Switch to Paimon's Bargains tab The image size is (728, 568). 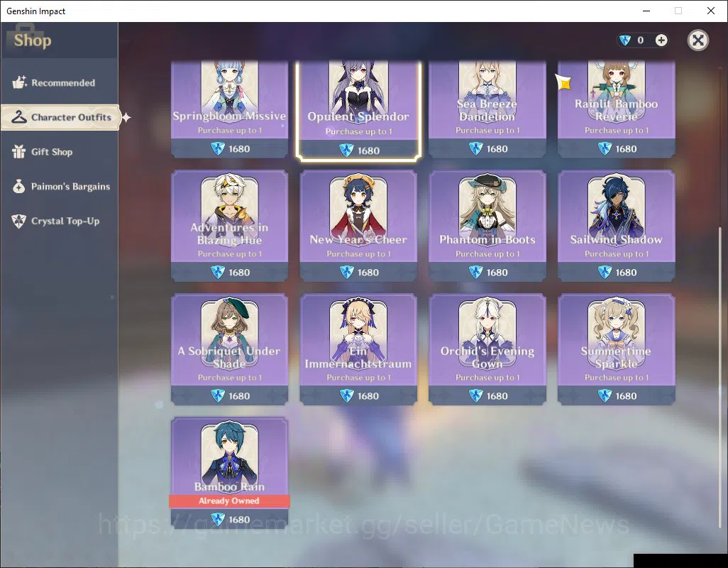[x=59, y=186]
